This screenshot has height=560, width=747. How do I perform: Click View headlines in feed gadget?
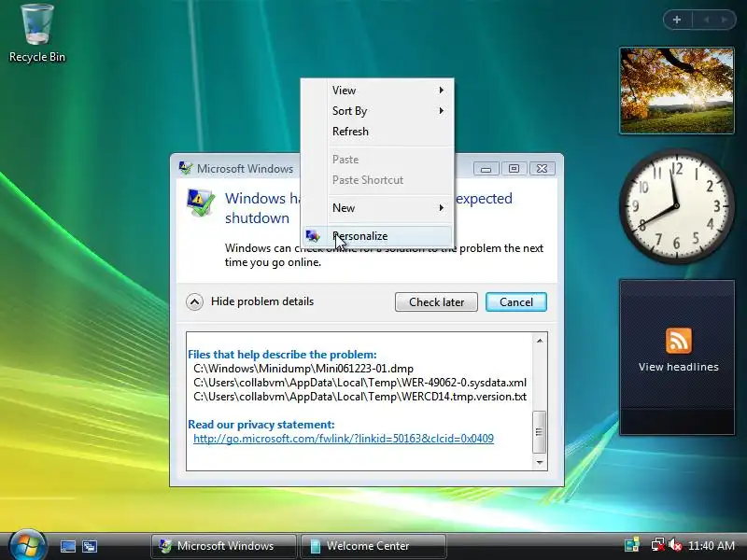tap(679, 367)
